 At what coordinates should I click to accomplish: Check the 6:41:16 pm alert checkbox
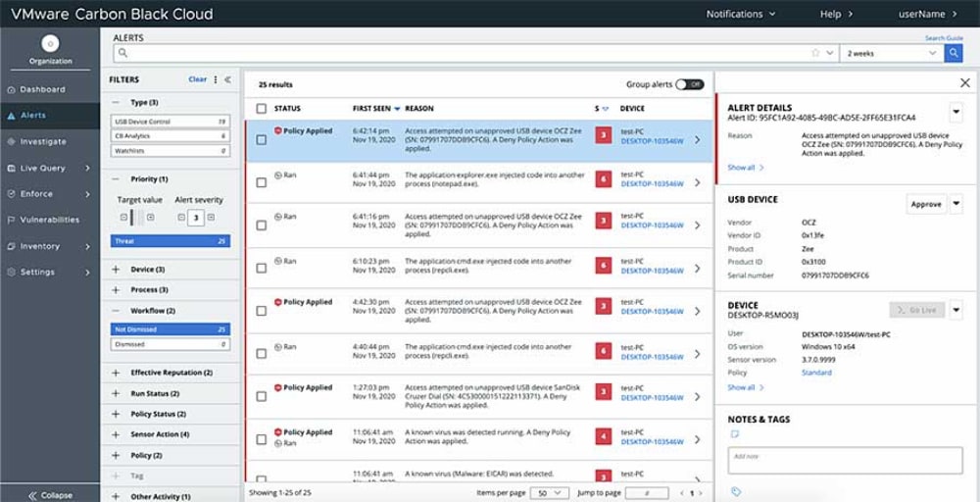(x=262, y=226)
